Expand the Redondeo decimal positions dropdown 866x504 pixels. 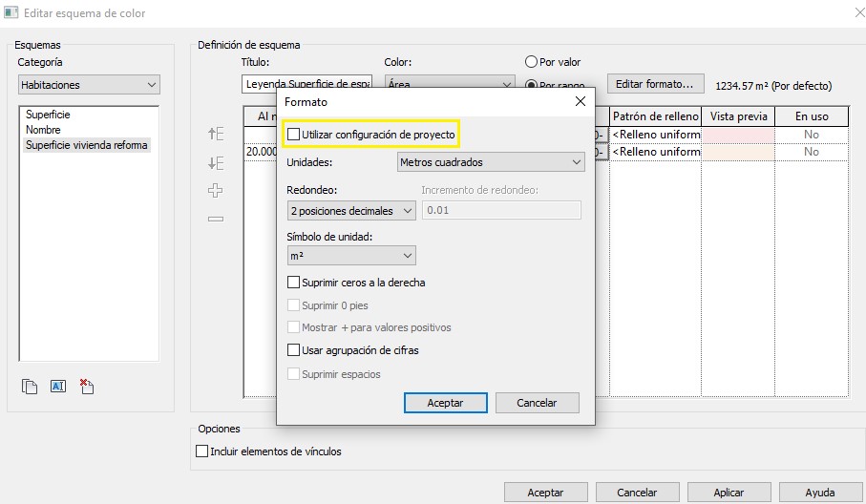[350, 211]
